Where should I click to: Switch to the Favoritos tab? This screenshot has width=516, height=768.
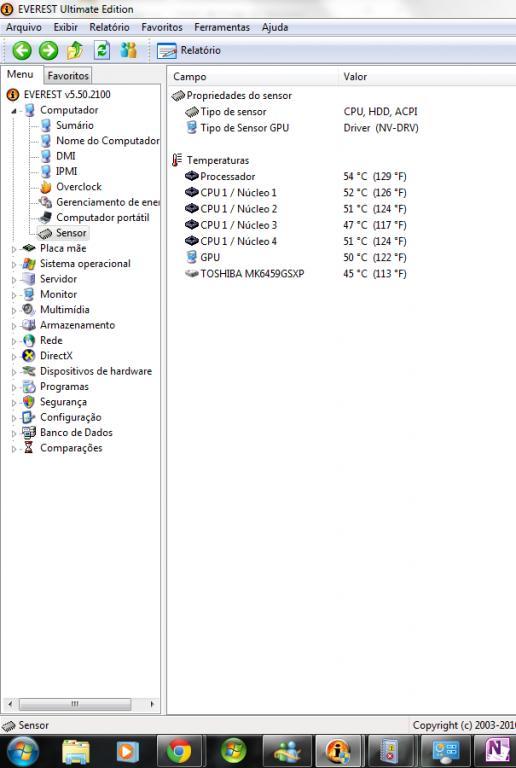68,76
